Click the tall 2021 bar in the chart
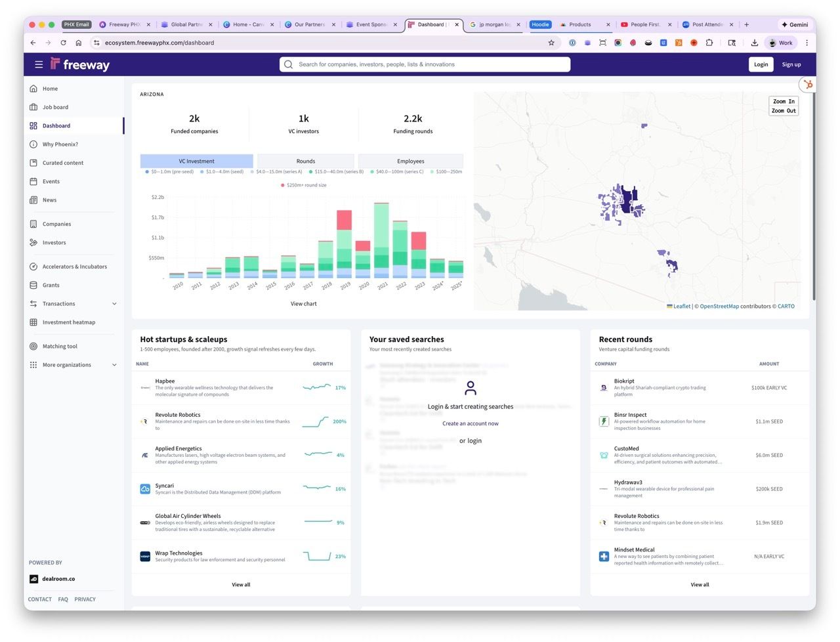 (382, 240)
